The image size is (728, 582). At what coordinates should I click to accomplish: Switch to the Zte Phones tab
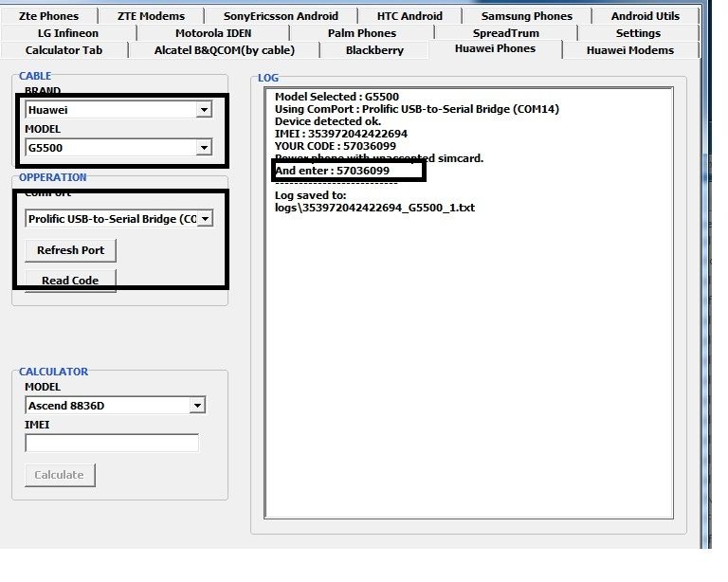(x=48, y=16)
